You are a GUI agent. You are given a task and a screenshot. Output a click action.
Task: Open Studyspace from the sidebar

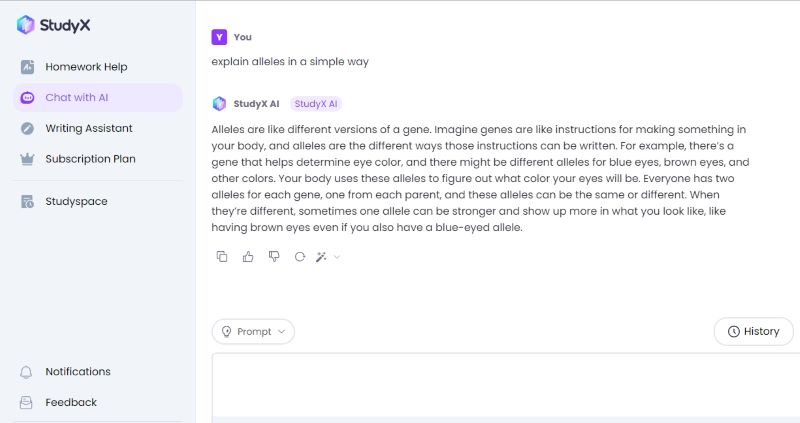76,201
